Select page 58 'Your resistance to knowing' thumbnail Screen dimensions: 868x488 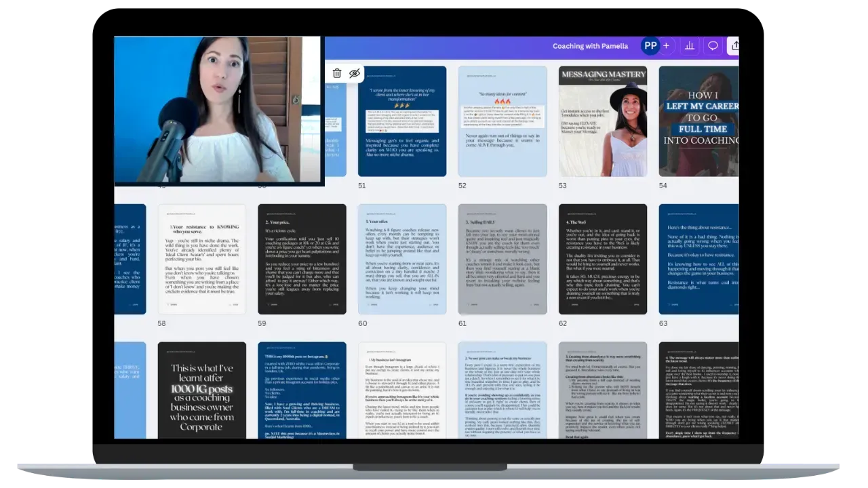point(202,259)
